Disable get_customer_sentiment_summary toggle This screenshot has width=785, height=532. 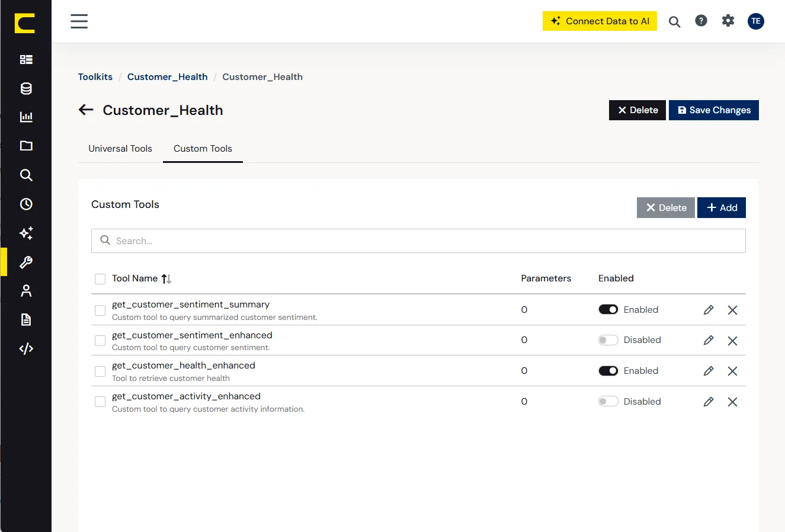(608, 309)
